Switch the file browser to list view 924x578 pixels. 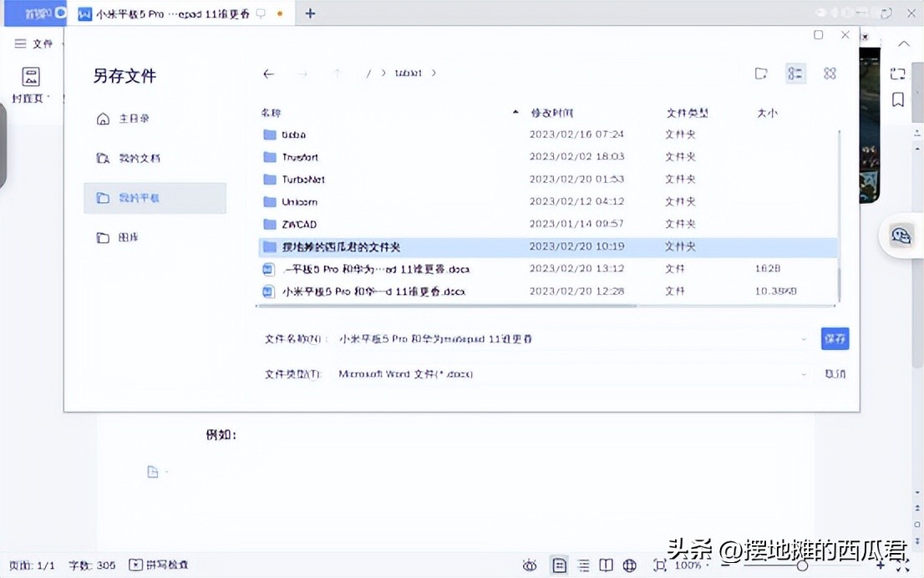795,74
